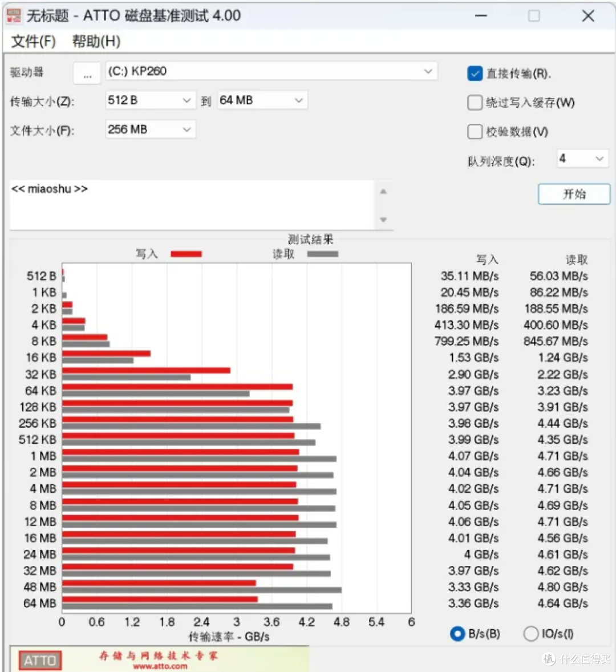Click the 传输速率 - GB/s axis label
Image resolution: width=616 pixels, height=672 pixels.
(229, 637)
